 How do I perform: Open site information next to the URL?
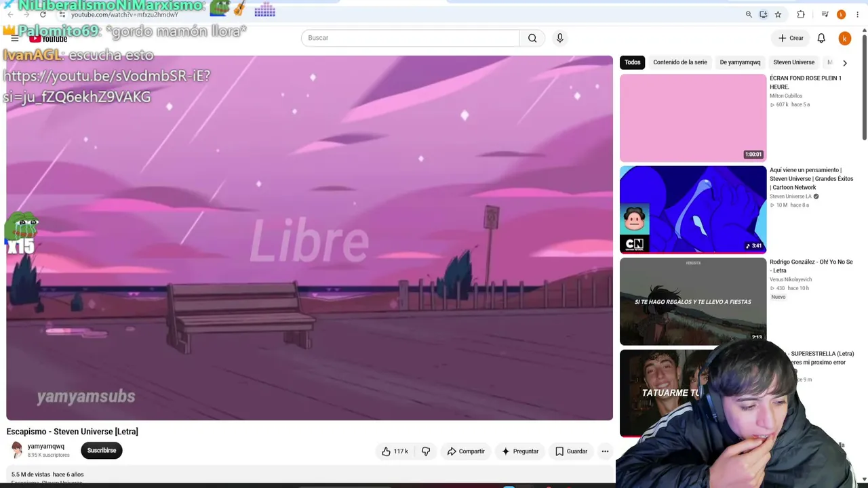pyautogui.click(x=62, y=14)
